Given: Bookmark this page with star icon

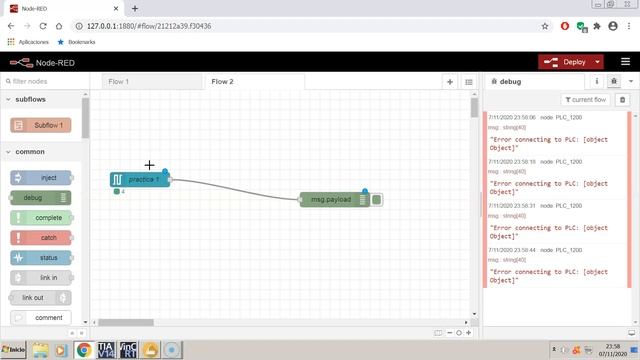Looking at the screenshot, I should tap(545, 27).
